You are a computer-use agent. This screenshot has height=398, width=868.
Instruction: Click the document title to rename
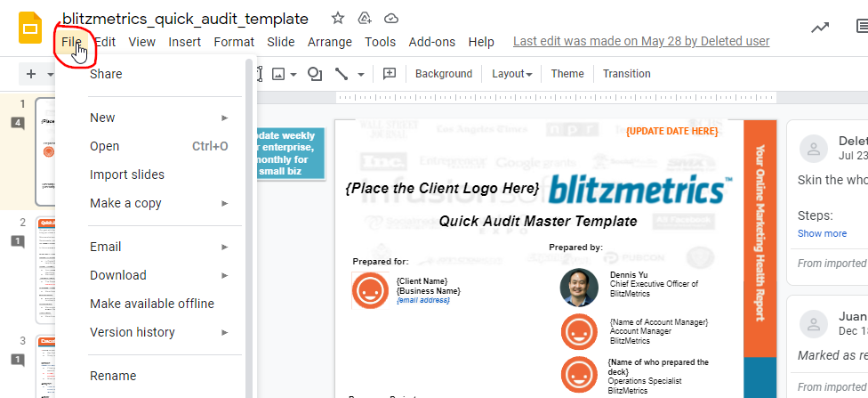coord(185,19)
